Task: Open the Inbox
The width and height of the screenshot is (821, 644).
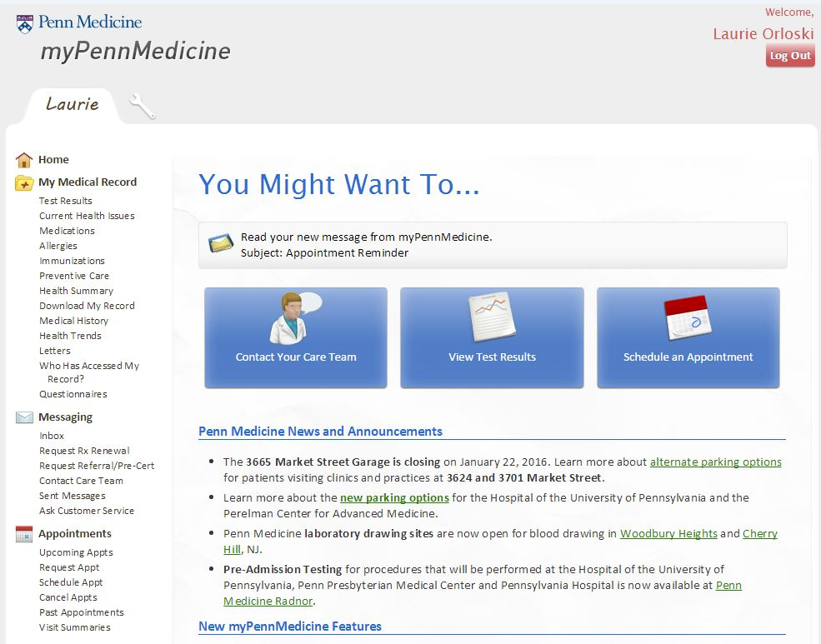Action: [52, 436]
